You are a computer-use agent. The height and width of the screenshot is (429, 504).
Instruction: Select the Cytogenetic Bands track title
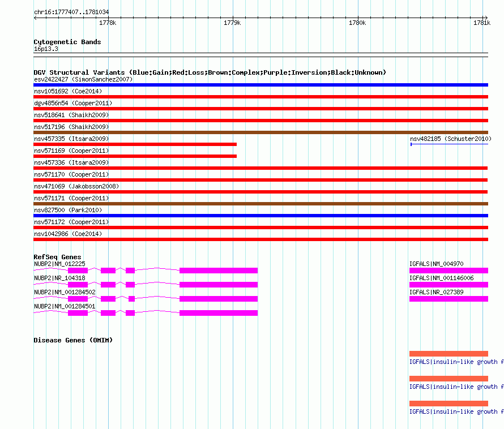[x=67, y=42]
